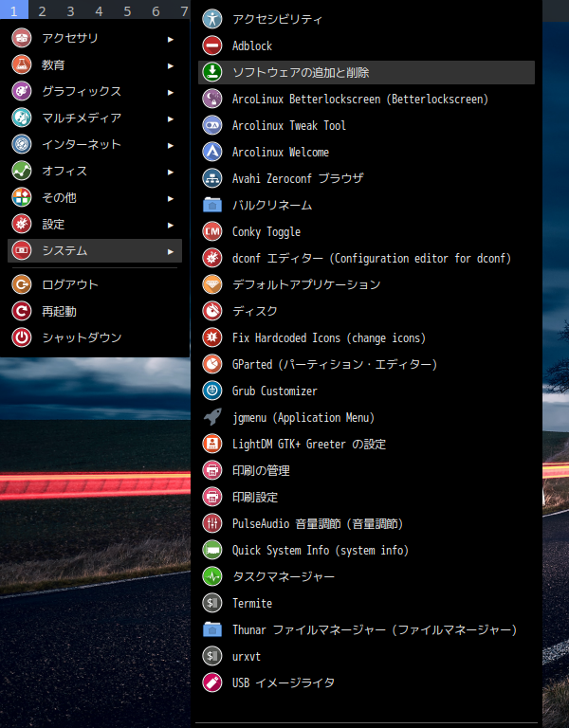Expand the 教育 submenu arrow

[171, 65]
